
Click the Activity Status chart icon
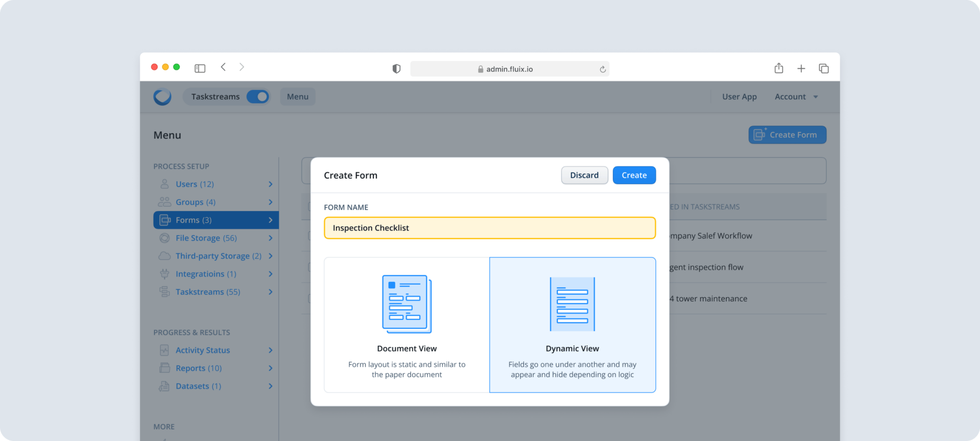click(x=164, y=350)
